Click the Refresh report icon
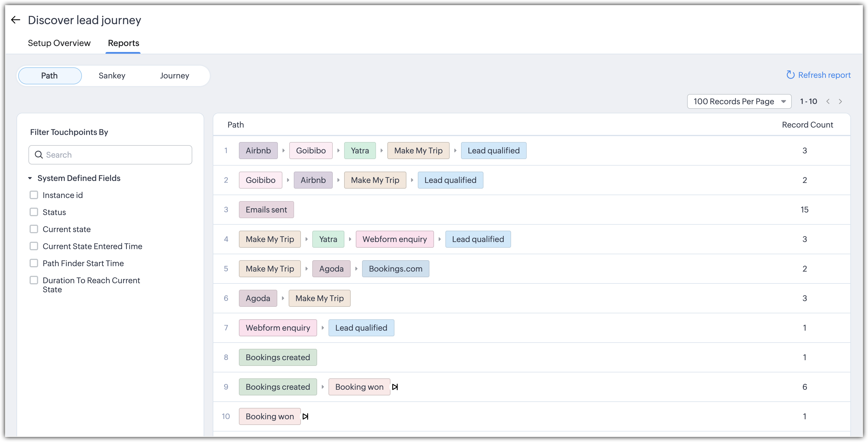Viewport: 868px width, 442px height. tap(790, 75)
